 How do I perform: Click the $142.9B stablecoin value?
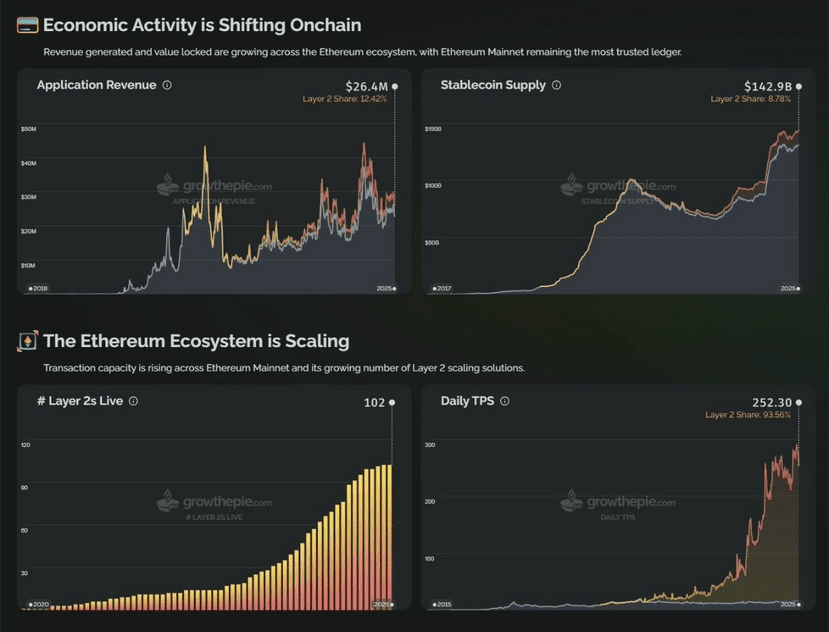tap(768, 86)
